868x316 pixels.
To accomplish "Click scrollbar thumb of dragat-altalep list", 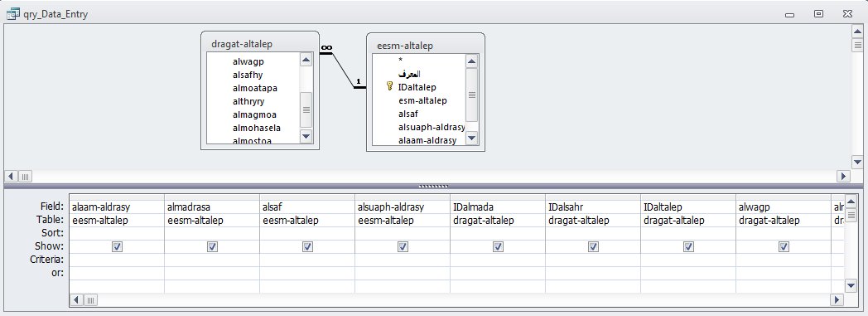I will pyautogui.click(x=306, y=109).
